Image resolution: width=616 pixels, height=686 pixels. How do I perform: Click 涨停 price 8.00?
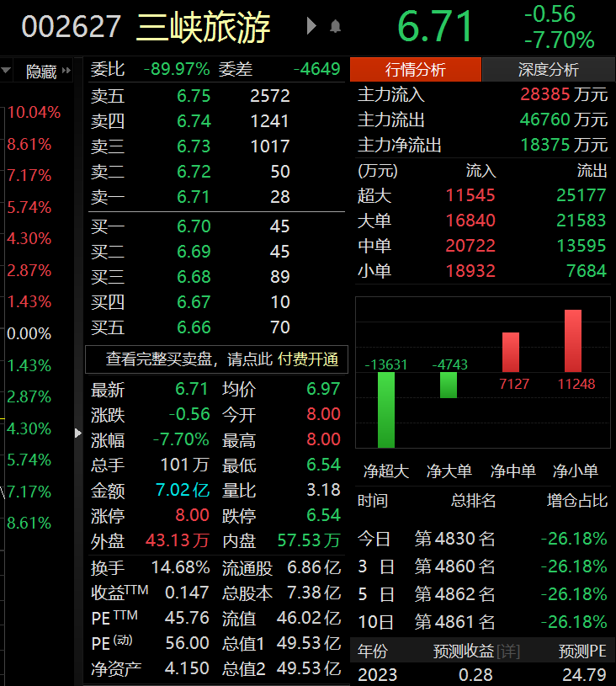click(192, 515)
